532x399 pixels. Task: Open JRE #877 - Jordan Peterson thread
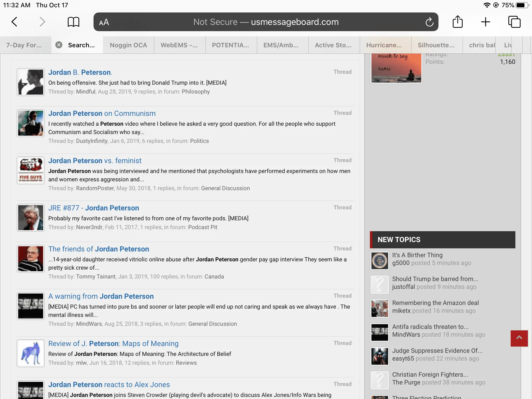(x=94, y=208)
